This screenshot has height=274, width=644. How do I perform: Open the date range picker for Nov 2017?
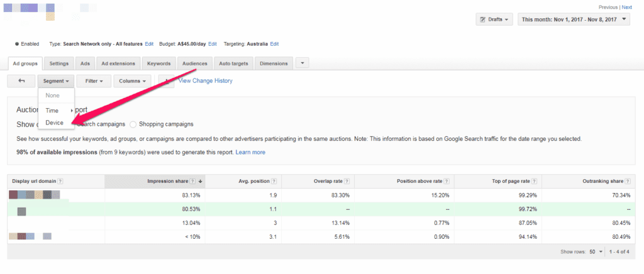[574, 19]
